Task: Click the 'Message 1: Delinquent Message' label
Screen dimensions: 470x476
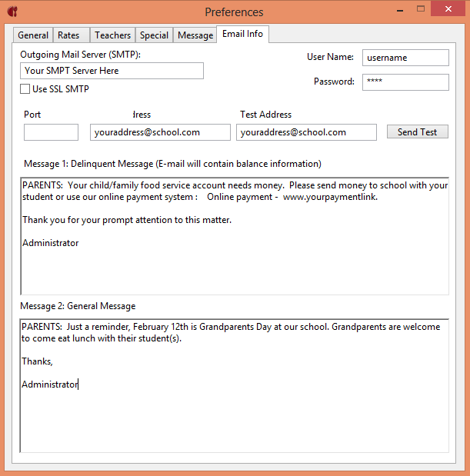Action: point(172,164)
